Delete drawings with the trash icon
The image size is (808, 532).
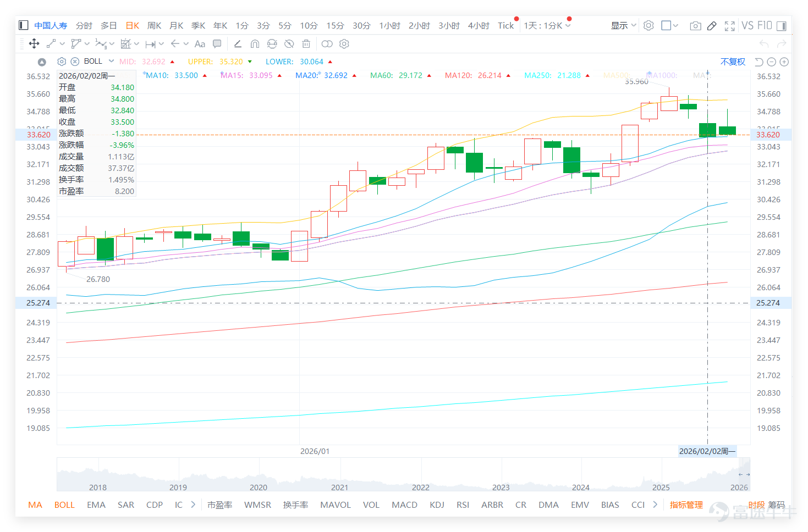[x=306, y=44]
